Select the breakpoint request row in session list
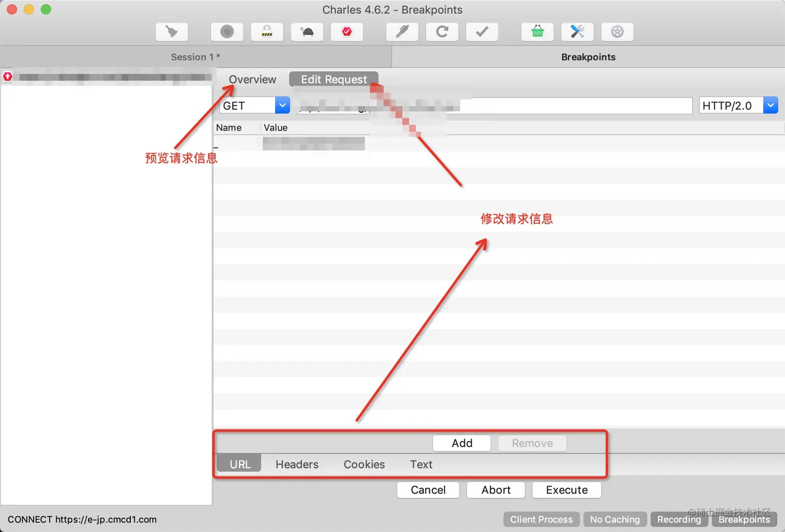The height and width of the screenshot is (532, 785). [x=106, y=77]
